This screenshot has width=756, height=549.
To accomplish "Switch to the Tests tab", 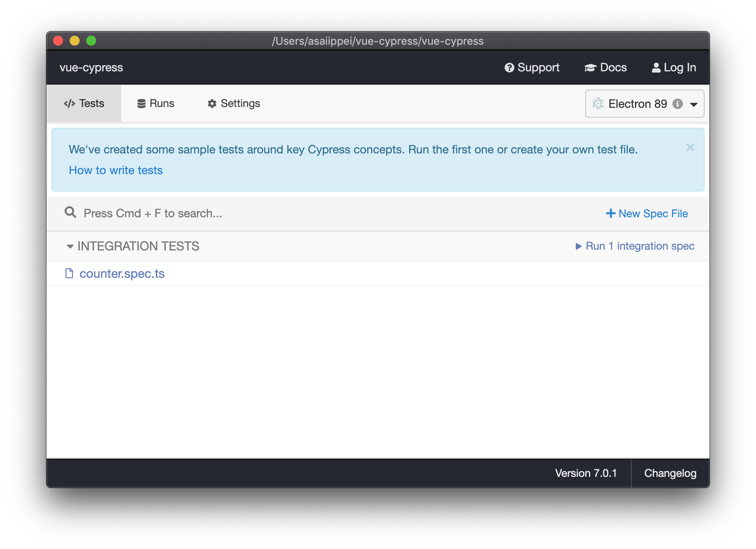I will [x=84, y=104].
